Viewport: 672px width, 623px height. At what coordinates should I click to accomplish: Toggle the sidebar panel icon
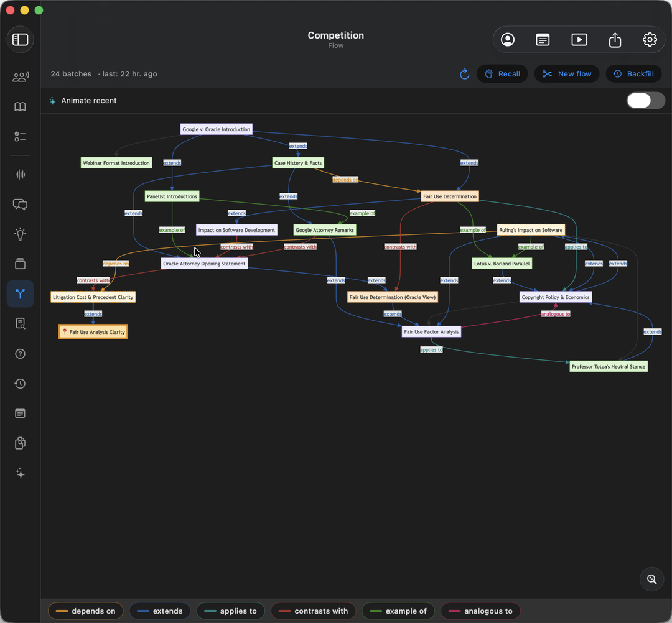pyautogui.click(x=20, y=40)
